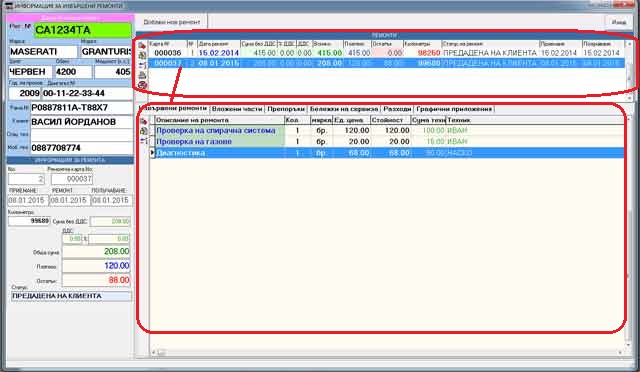Click the phone field 0887708774
Screen dimensions: 640x372
[x=82, y=148]
